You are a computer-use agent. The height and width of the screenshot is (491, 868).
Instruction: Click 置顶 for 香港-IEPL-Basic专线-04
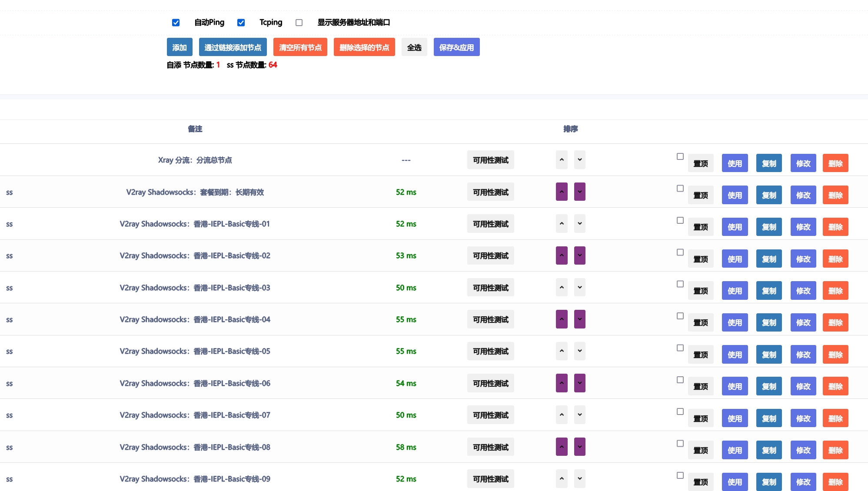pos(701,322)
